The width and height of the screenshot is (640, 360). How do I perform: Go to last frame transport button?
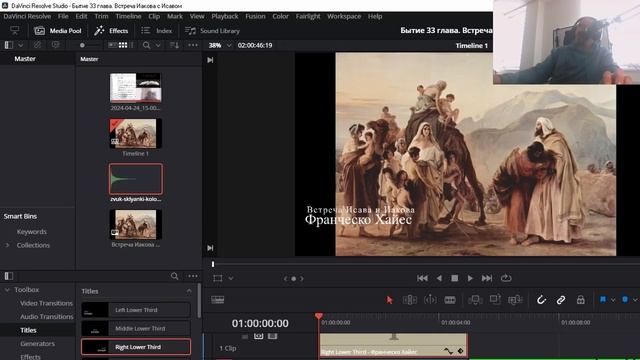tap(487, 278)
